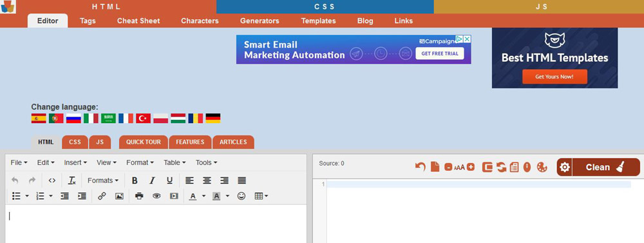Open the Generators tab
644x243 pixels.
260,21
